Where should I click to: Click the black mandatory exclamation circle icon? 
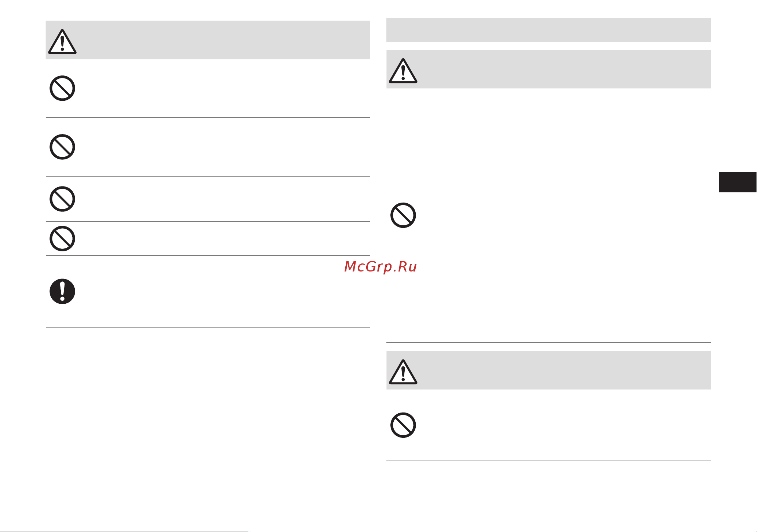[62, 291]
